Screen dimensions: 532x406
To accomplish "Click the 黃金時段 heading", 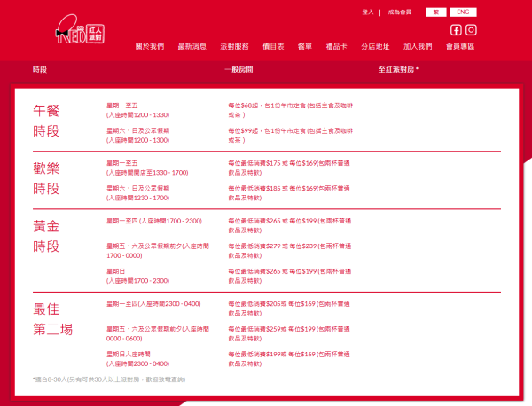I will (x=46, y=236).
